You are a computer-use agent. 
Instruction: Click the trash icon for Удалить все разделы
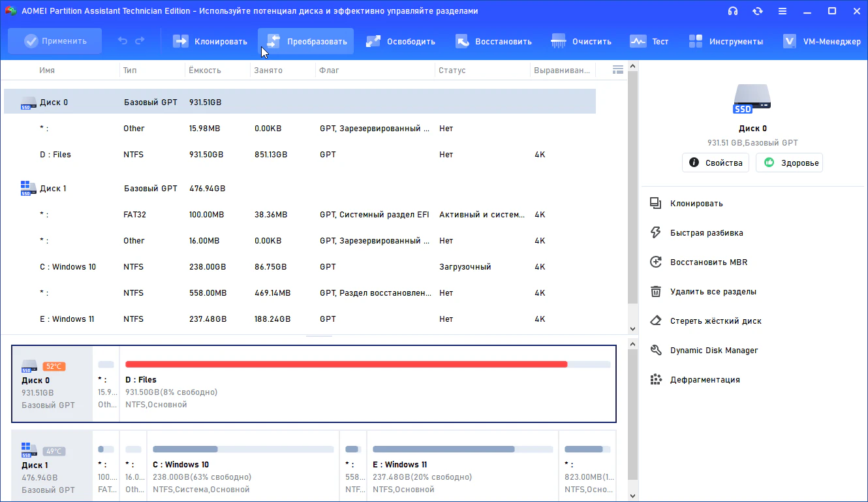click(x=657, y=292)
